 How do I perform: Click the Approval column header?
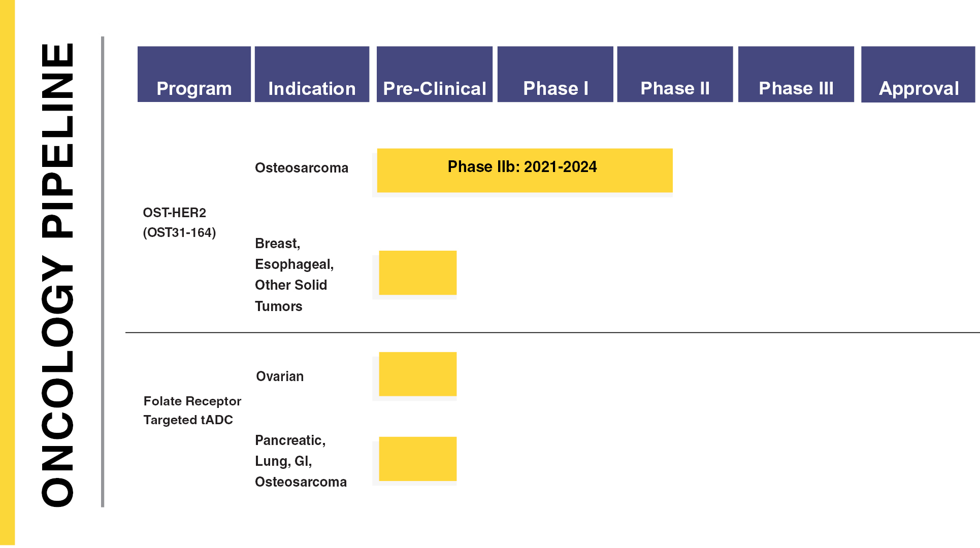click(x=918, y=74)
